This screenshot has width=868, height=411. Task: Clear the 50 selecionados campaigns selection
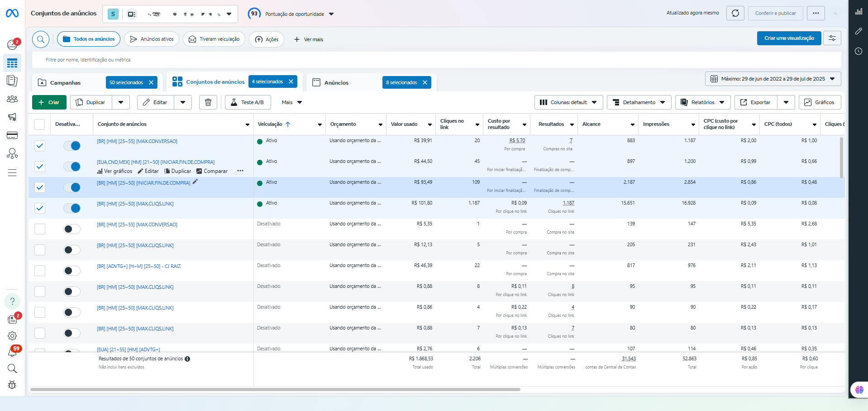(151, 82)
